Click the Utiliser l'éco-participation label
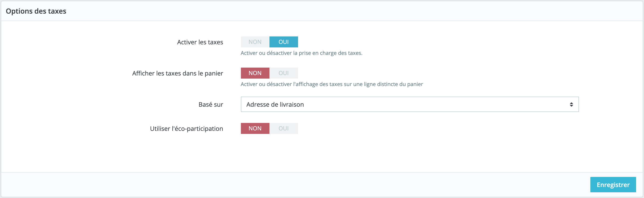This screenshot has width=644, height=198. click(187, 129)
